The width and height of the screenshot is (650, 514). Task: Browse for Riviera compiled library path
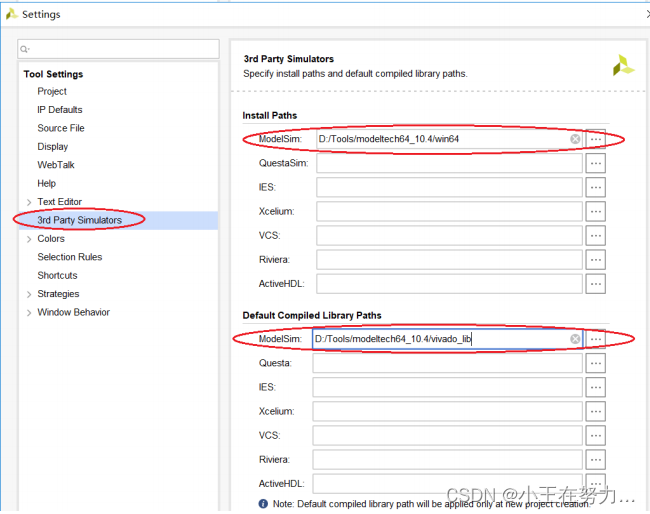[x=595, y=459]
